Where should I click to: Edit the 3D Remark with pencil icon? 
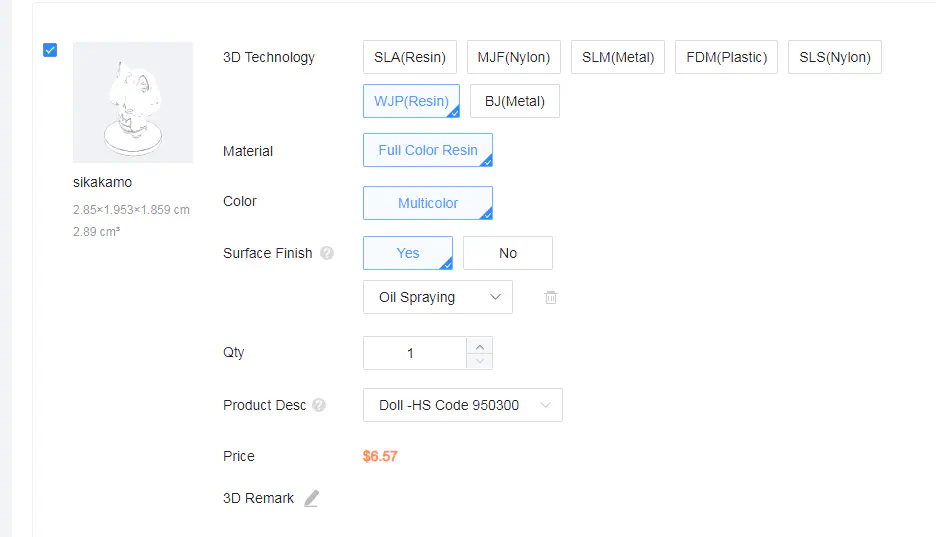[311, 498]
